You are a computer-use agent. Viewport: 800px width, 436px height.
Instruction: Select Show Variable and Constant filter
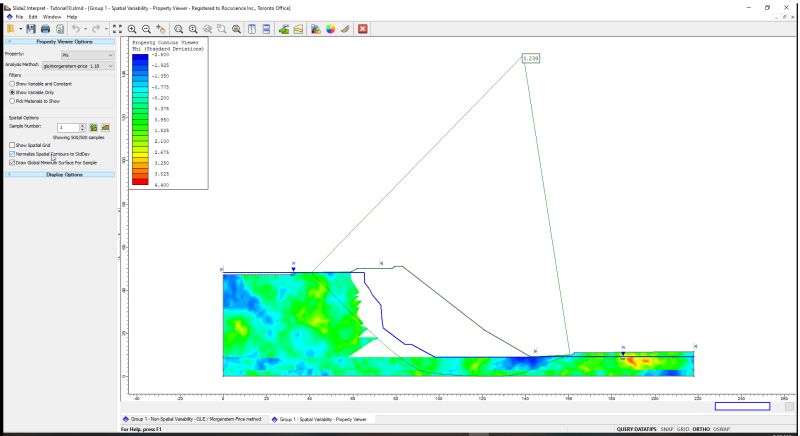tap(40, 84)
